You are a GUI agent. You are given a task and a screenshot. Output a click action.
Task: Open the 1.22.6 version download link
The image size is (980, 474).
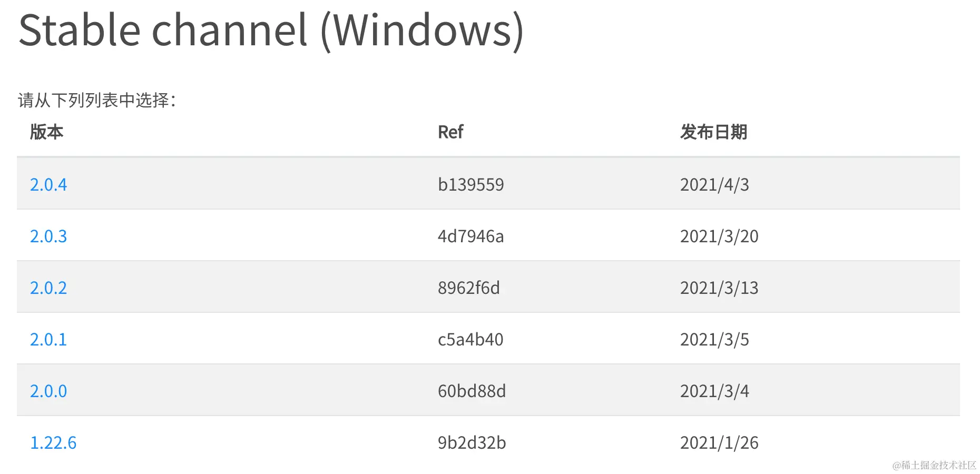pos(53,442)
